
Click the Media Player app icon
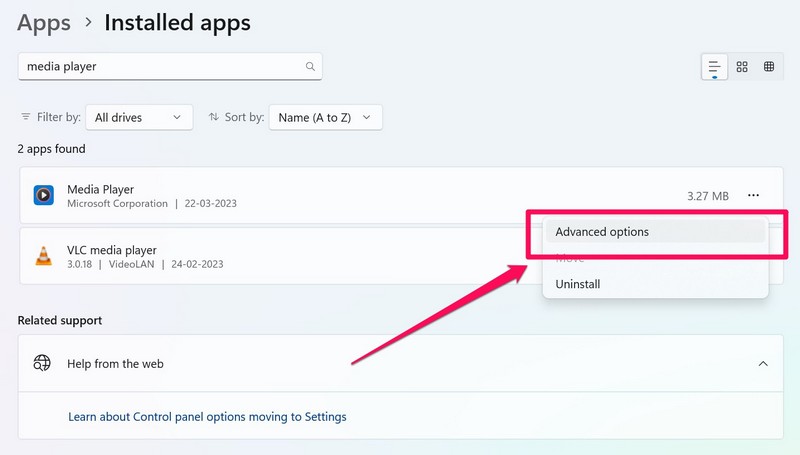tap(44, 195)
